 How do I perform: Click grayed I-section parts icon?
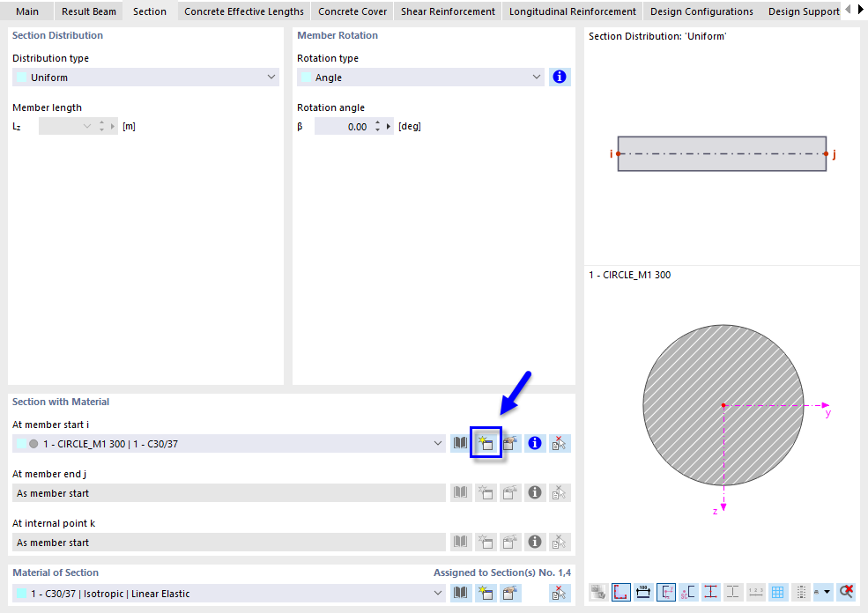[x=733, y=592]
